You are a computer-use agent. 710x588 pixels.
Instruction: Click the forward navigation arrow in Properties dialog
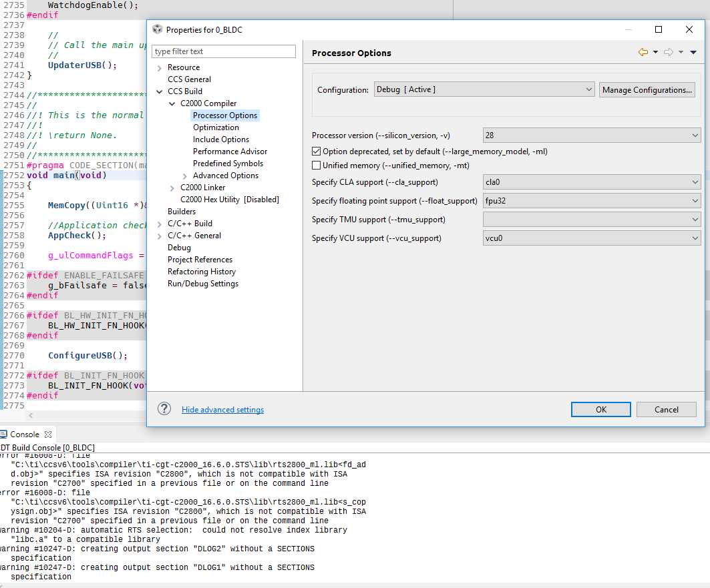click(x=670, y=51)
